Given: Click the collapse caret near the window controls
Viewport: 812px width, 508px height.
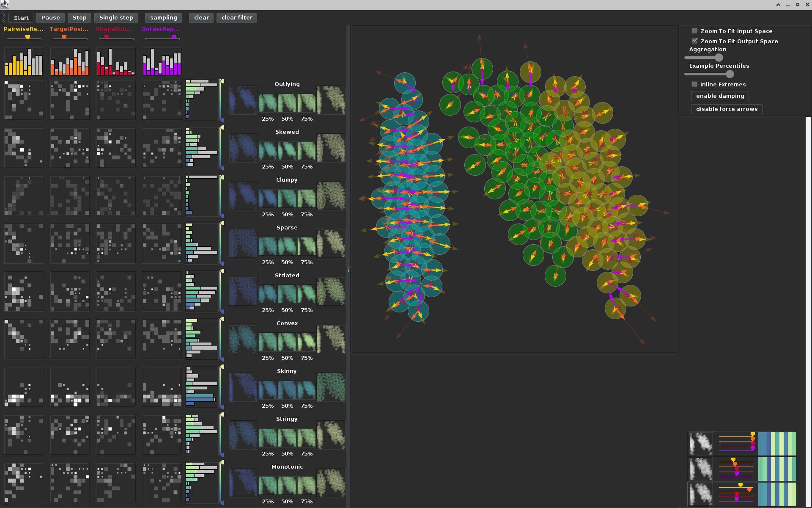Looking at the screenshot, I should 778,5.
